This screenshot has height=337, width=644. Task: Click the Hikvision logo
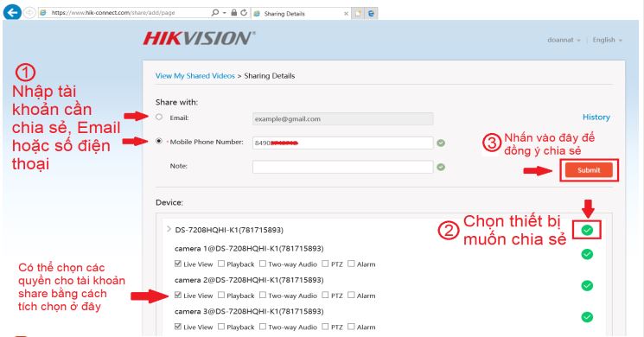[x=199, y=39]
